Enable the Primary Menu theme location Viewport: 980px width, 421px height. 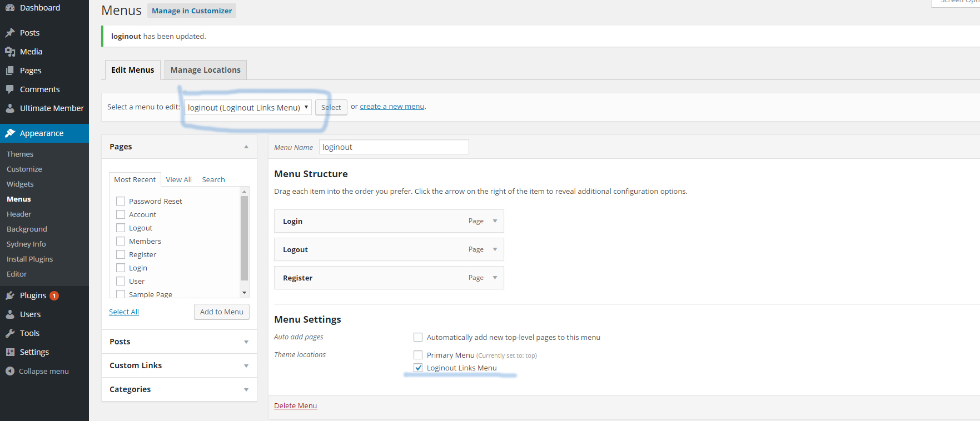(x=418, y=355)
